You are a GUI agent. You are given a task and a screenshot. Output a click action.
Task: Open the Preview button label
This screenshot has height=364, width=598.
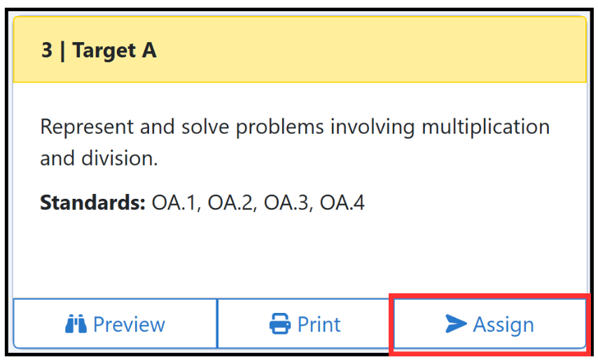(129, 324)
